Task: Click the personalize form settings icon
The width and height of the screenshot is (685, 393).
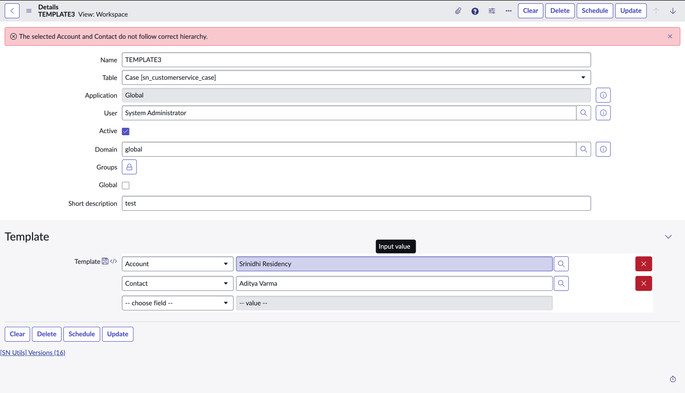Action: [x=492, y=11]
